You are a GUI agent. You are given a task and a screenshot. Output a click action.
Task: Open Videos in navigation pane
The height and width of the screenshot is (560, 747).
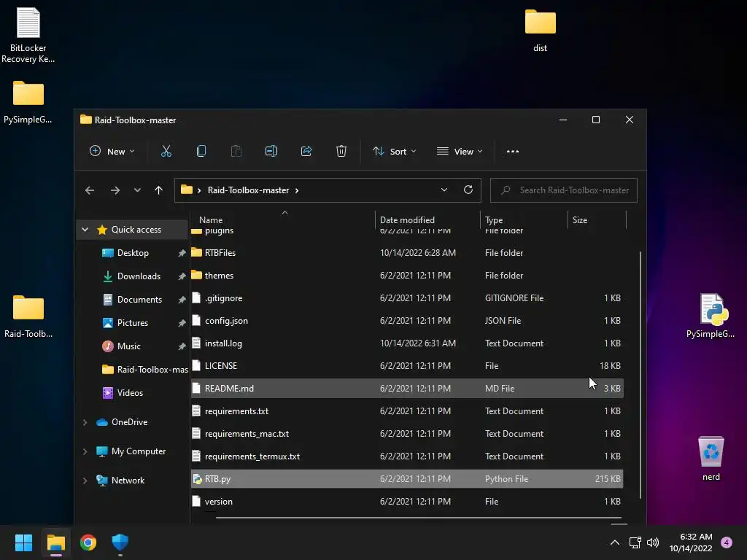(x=130, y=393)
